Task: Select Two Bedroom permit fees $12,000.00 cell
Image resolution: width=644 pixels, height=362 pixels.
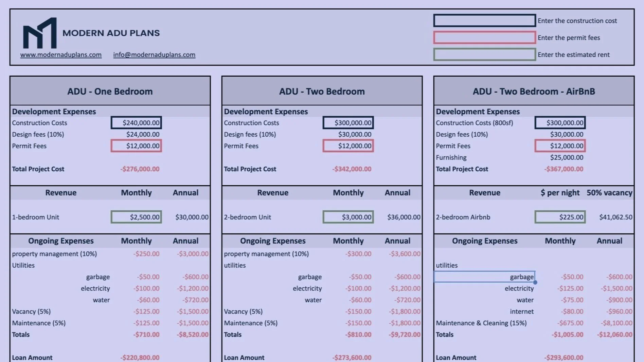Action: click(348, 146)
